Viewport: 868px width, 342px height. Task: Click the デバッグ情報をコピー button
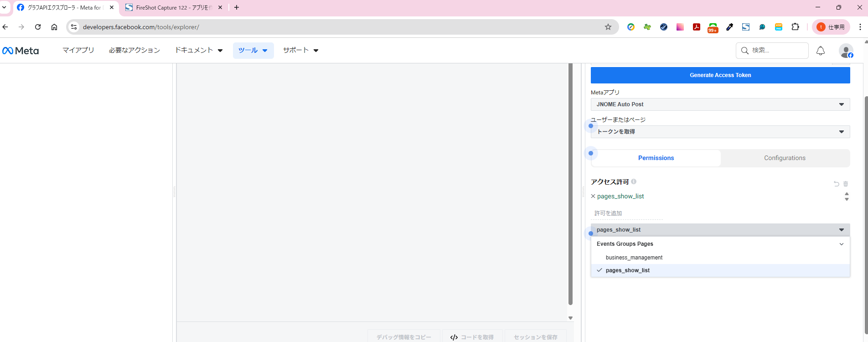[x=403, y=337]
